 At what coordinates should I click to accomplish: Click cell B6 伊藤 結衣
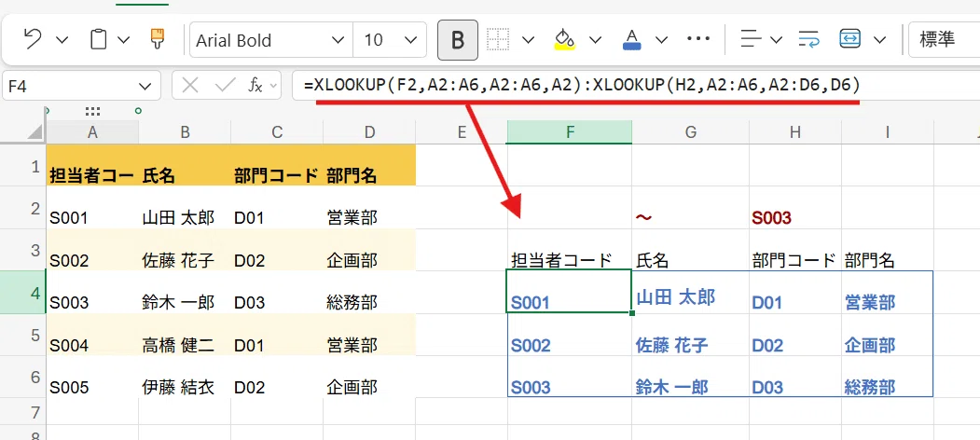[185, 378]
